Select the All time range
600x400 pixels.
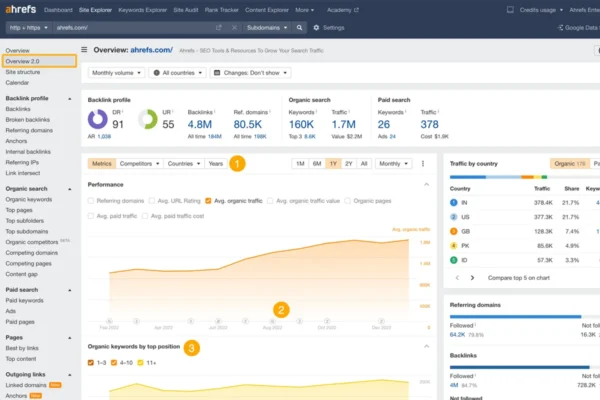(364, 163)
